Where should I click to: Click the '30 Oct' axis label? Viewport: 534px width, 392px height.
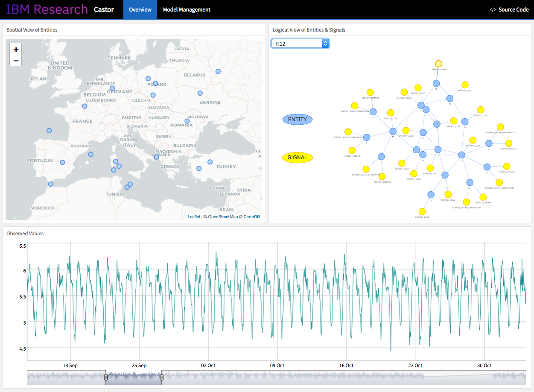pyautogui.click(x=484, y=366)
